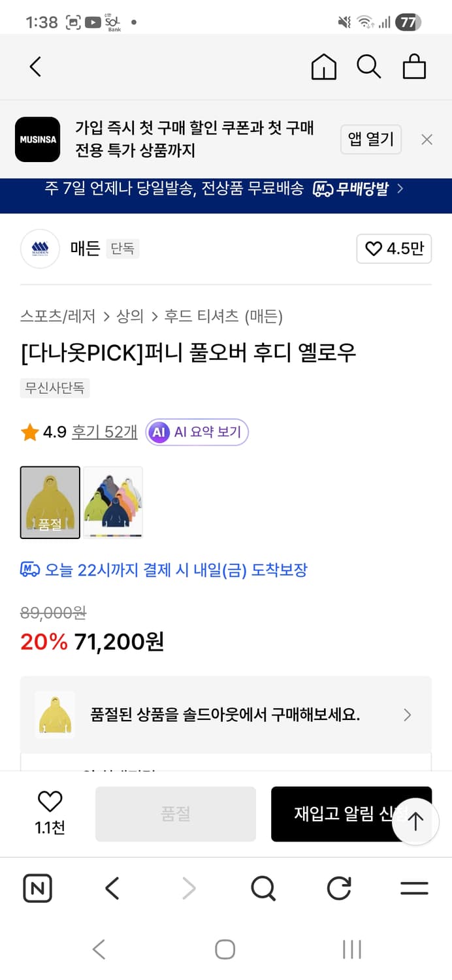Tap the search magnifier icon
The width and height of the screenshot is (452, 980).
tap(369, 66)
